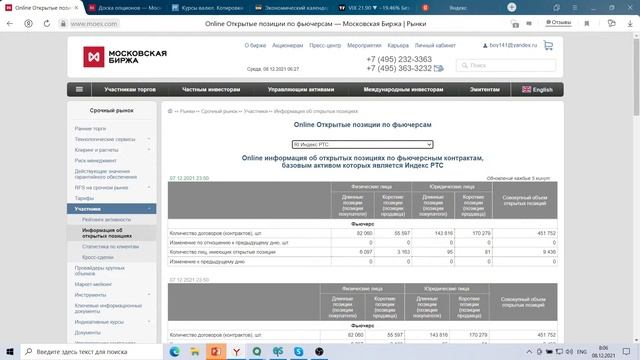Open the О бирже link
640x360 pixels.
(255, 45)
